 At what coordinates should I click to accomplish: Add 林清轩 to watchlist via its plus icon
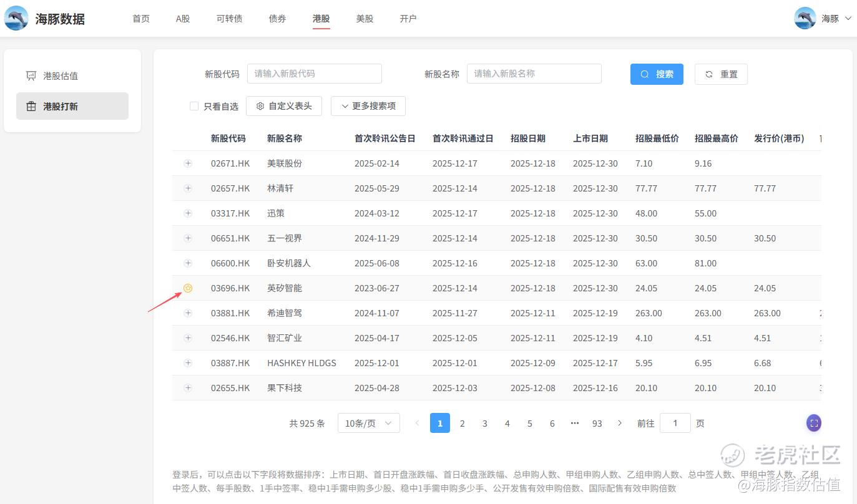[x=188, y=188]
